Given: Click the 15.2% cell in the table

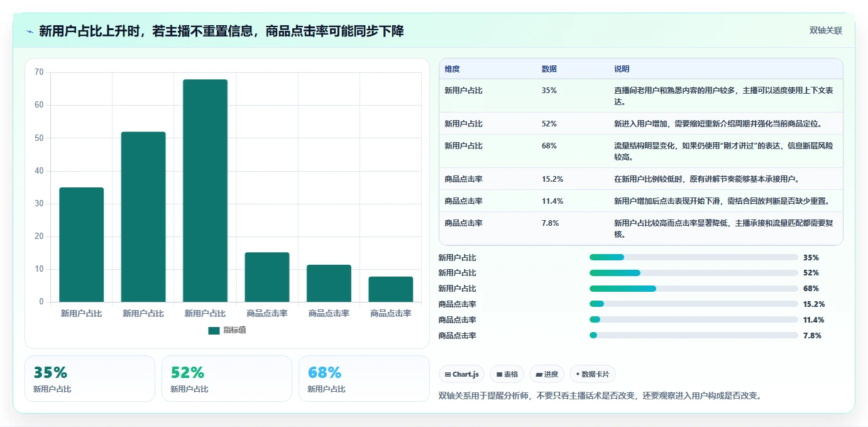Looking at the screenshot, I should coord(552,179).
